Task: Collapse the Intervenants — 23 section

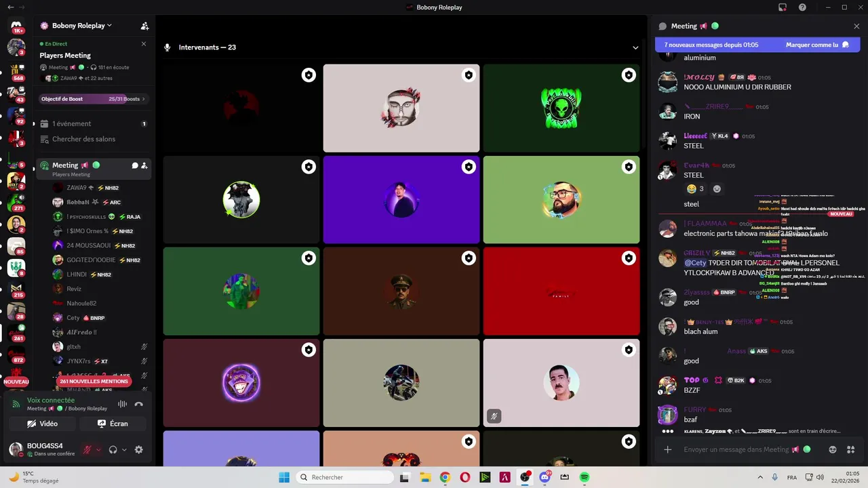Action: point(635,47)
